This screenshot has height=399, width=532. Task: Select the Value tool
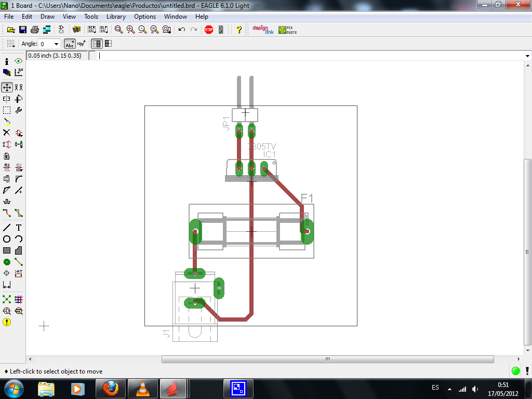click(x=19, y=167)
